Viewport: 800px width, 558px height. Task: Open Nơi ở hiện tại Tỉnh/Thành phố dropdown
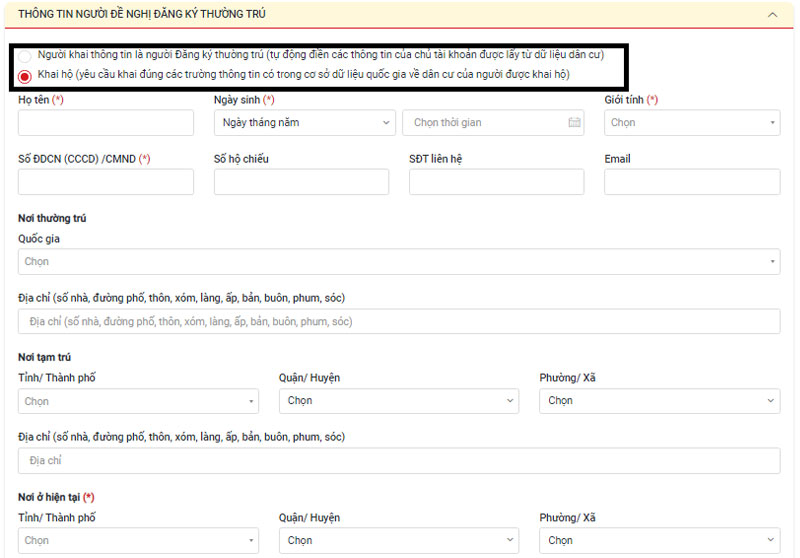tap(138, 541)
